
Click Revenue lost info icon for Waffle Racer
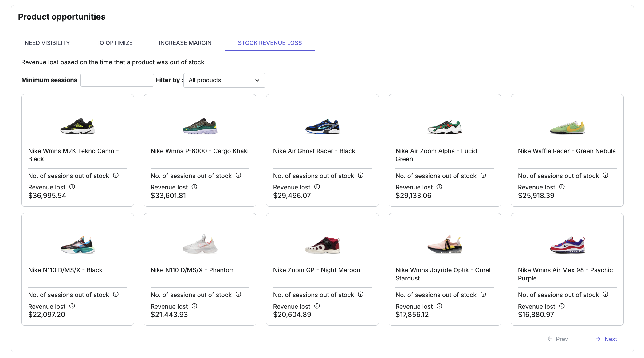(x=562, y=187)
